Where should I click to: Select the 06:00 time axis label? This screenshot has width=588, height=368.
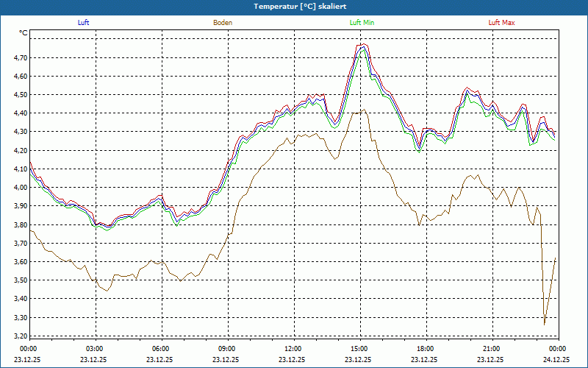click(x=160, y=349)
